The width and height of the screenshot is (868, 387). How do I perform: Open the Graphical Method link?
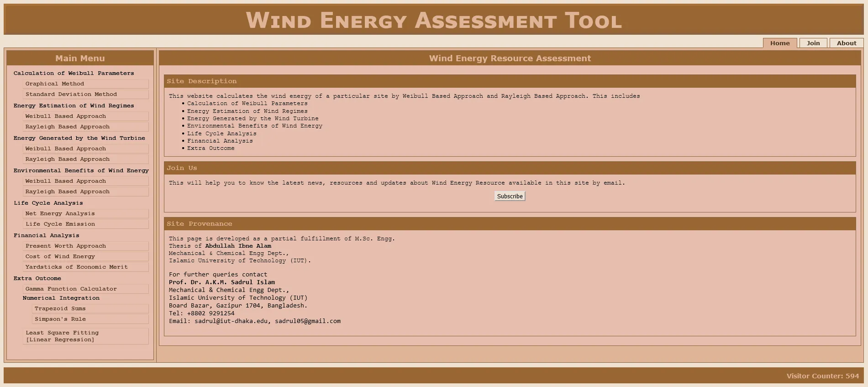click(x=55, y=84)
